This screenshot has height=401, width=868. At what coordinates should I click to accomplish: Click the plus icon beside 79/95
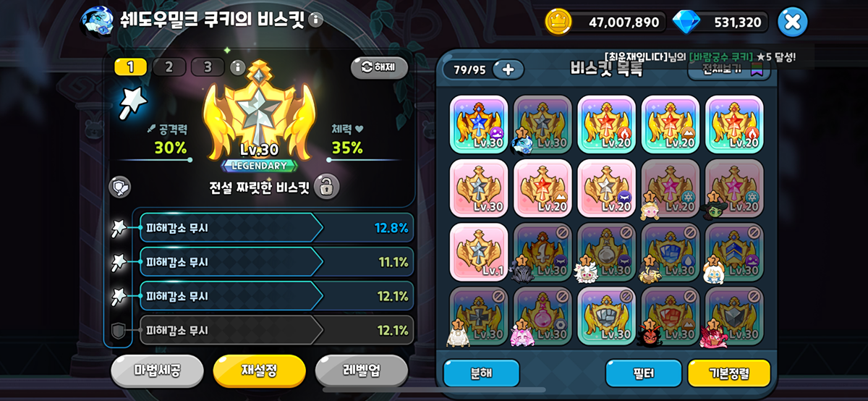508,69
